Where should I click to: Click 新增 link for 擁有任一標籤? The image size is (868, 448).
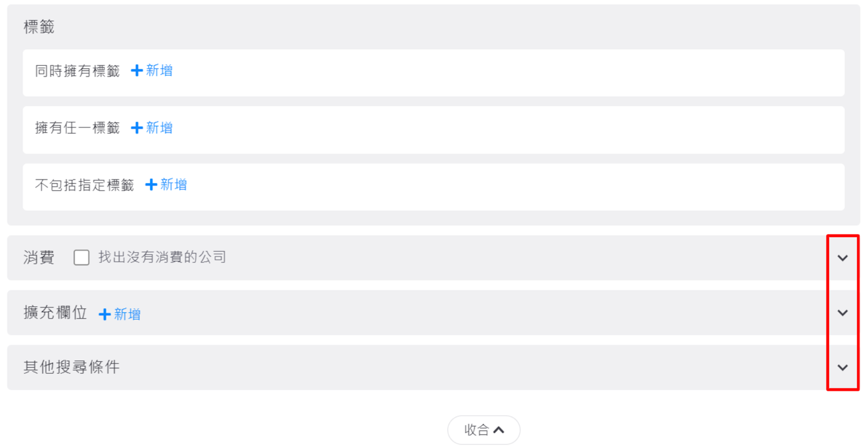coord(159,127)
